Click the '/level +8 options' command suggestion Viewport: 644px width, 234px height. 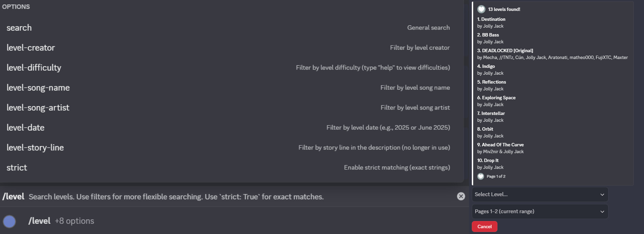click(x=61, y=221)
